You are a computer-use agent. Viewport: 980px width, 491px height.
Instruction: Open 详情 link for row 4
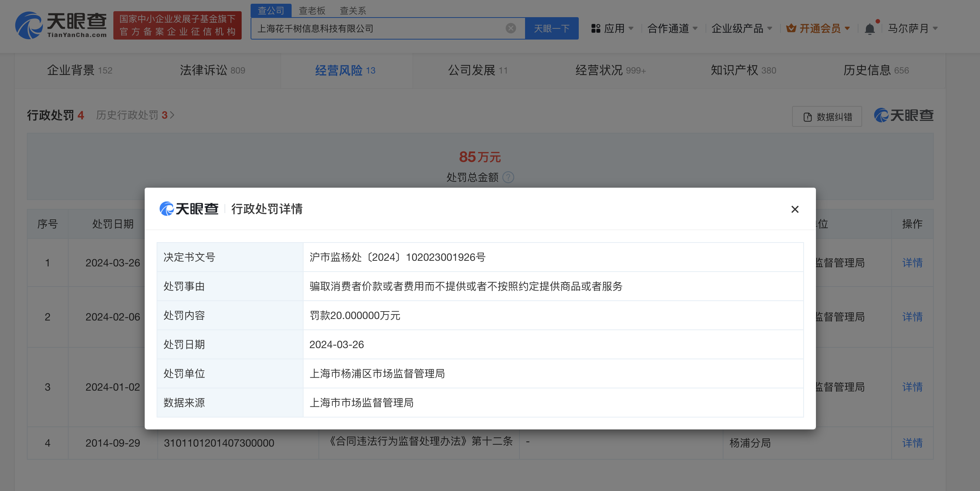(x=912, y=442)
